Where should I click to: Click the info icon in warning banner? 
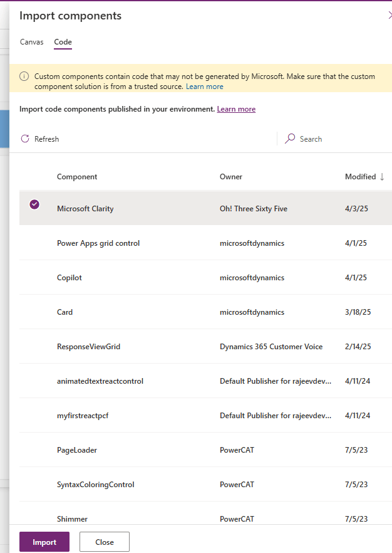[24, 76]
